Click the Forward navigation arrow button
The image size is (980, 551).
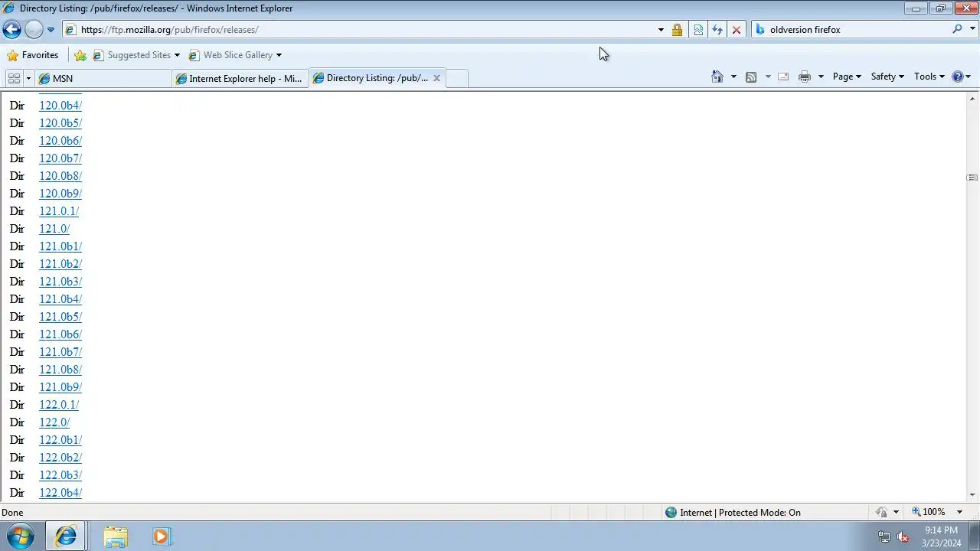pos(34,30)
